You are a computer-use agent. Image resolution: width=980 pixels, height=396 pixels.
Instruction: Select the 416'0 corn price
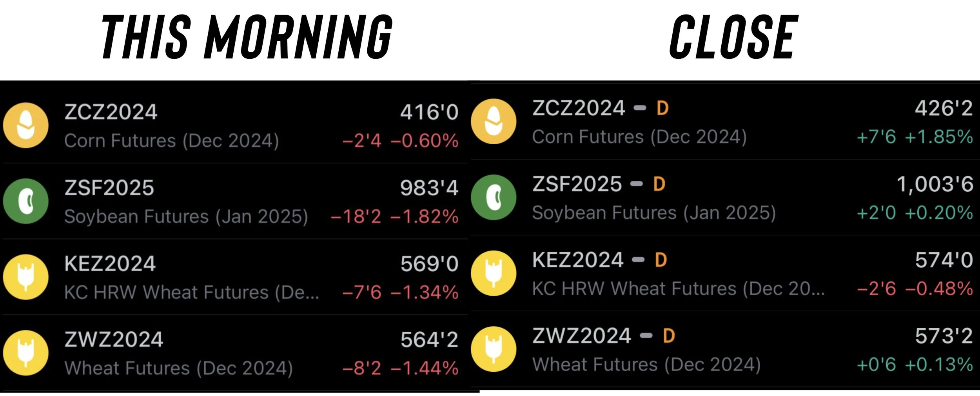pyautogui.click(x=429, y=112)
